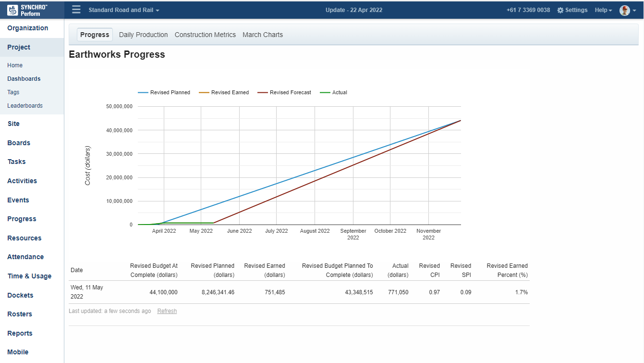The height and width of the screenshot is (363, 644).
Task: Click the 771,050 actual value
Action: point(398,292)
